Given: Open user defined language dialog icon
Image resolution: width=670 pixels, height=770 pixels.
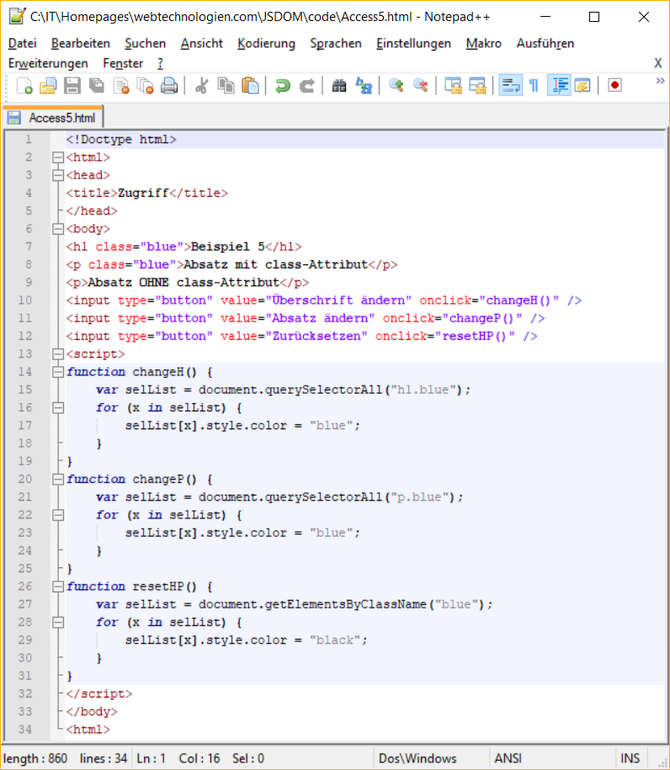Looking at the screenshot, I should tap(583, 86).
